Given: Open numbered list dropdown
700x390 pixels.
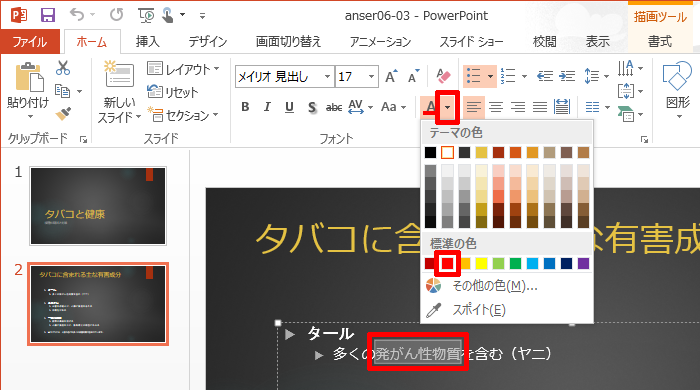Looking at the screenshot, I should click(x=524, y=76).
